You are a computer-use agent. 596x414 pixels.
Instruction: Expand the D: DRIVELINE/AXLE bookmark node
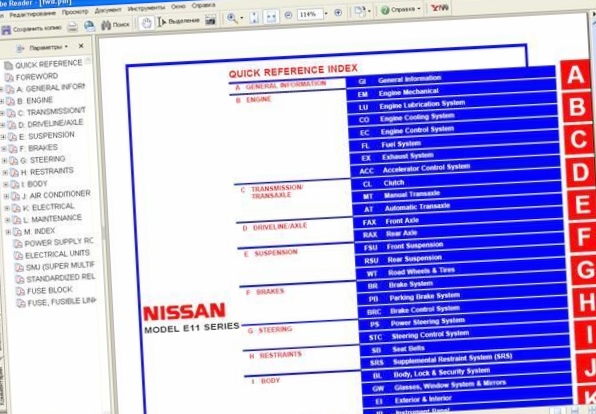pos(3,125)
